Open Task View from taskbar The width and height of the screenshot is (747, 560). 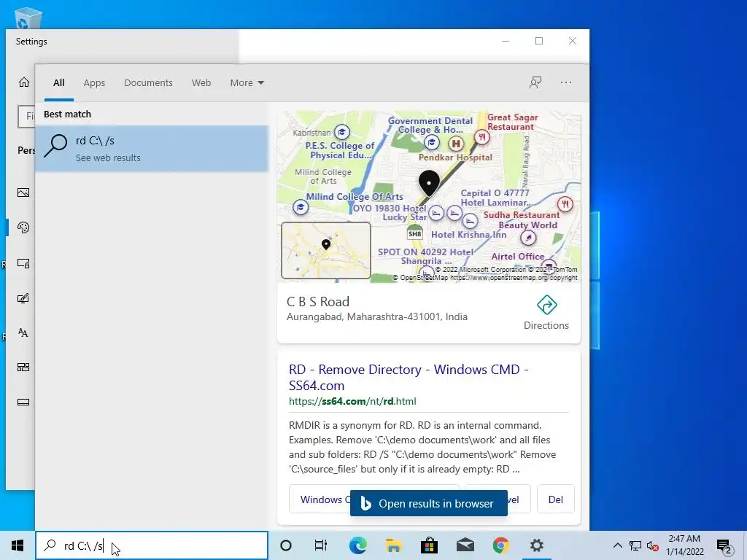coord(321,545)
